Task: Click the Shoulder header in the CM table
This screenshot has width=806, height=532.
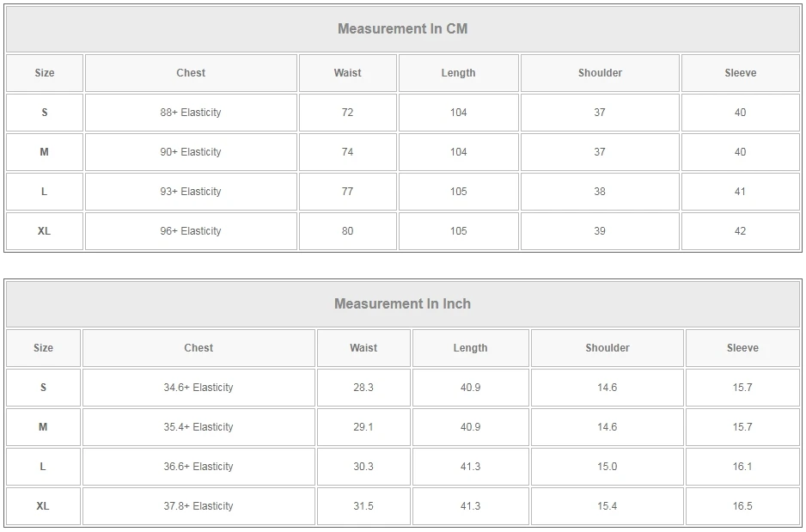Action: pos(600,73)
